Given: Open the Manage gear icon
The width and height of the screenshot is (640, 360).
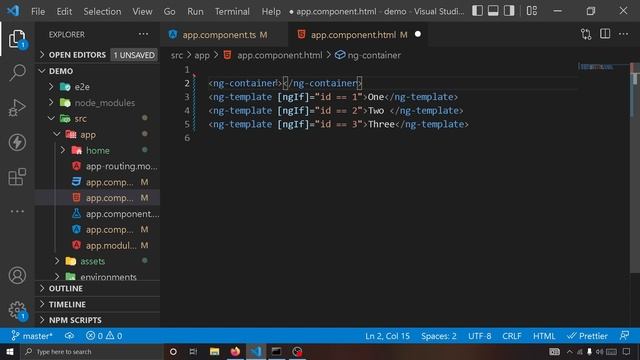Looking at the screenshot, I should click(x=17, y=310).
